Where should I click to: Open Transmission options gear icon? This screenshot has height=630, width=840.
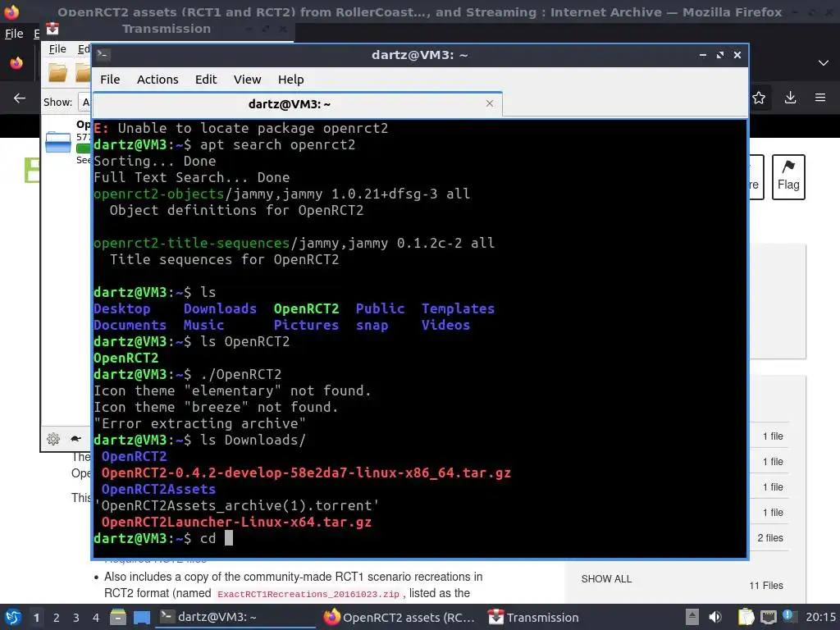(53, 439)
